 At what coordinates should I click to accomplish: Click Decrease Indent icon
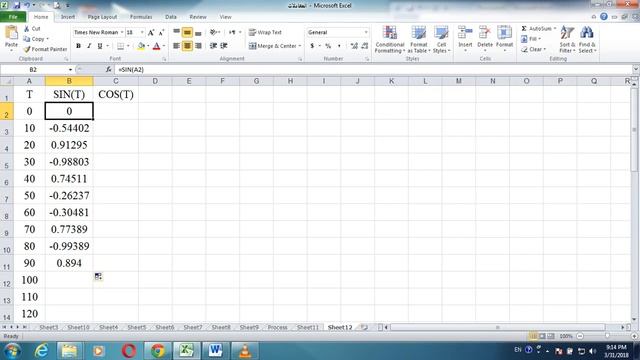[213, 46]
